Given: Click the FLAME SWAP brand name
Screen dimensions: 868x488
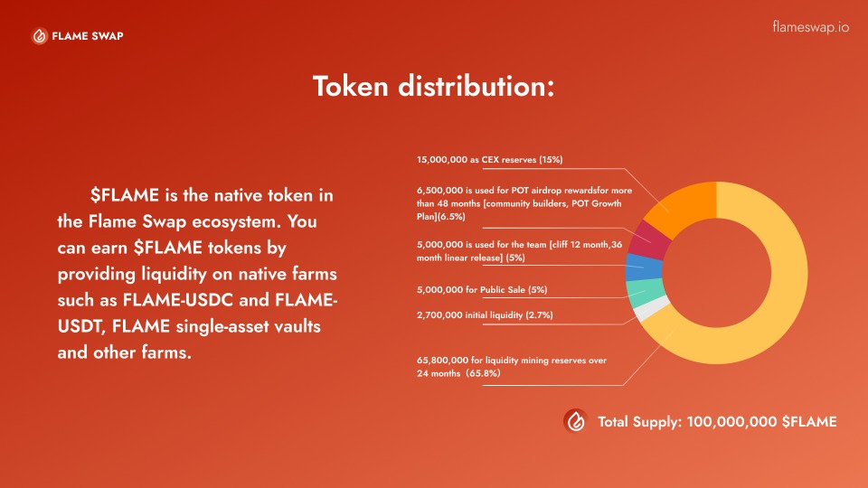Looking at the screenshot, I should [x=88, y=36].
